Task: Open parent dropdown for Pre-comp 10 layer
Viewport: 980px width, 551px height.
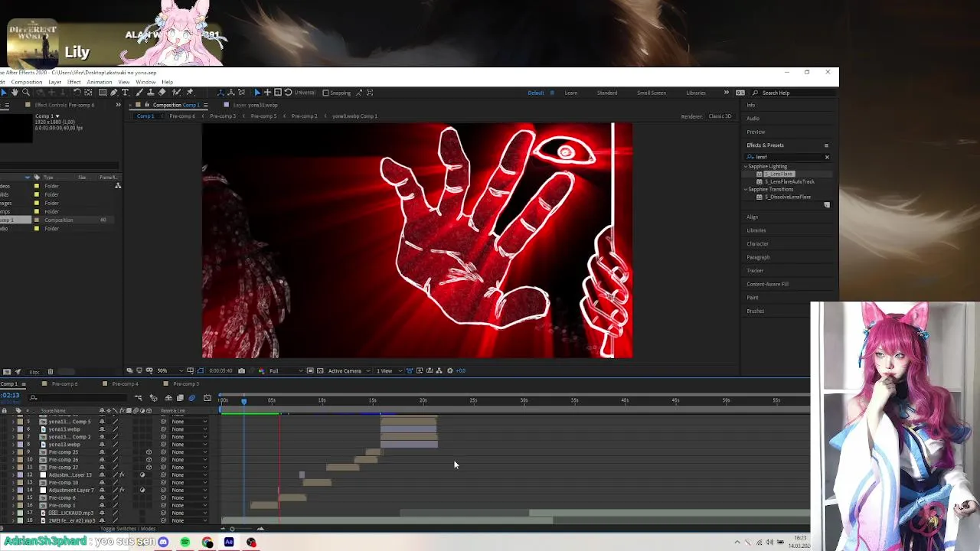Action: point(188,482)
